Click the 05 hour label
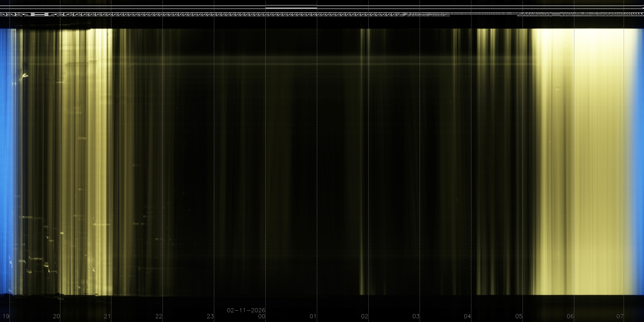 [519, 316]
